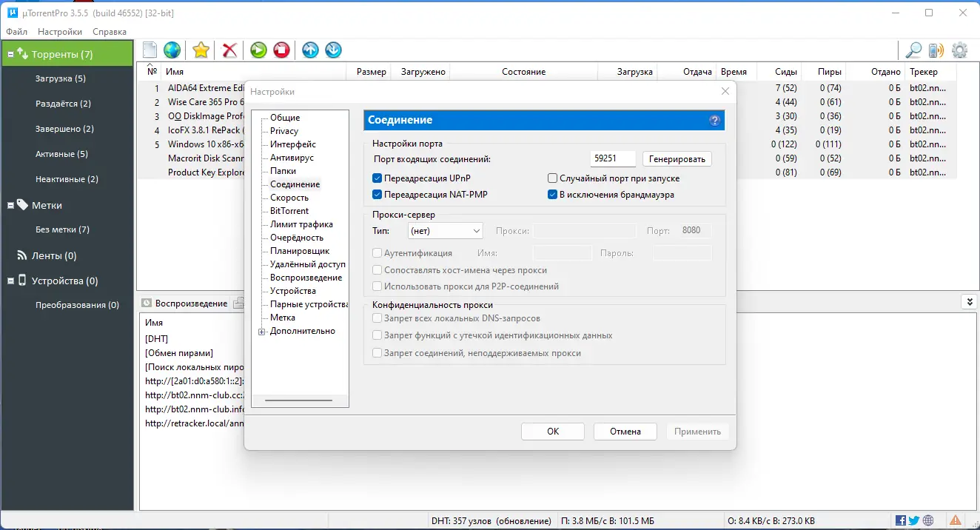Click the Twitter bird icon in status bar
980x530 pixels.
(914, 520)
